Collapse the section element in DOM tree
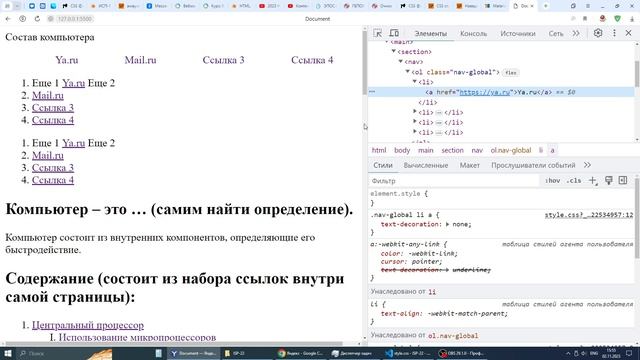Image resolution: width=640 pixels, height=360 pixels. [x=393, y=51]
